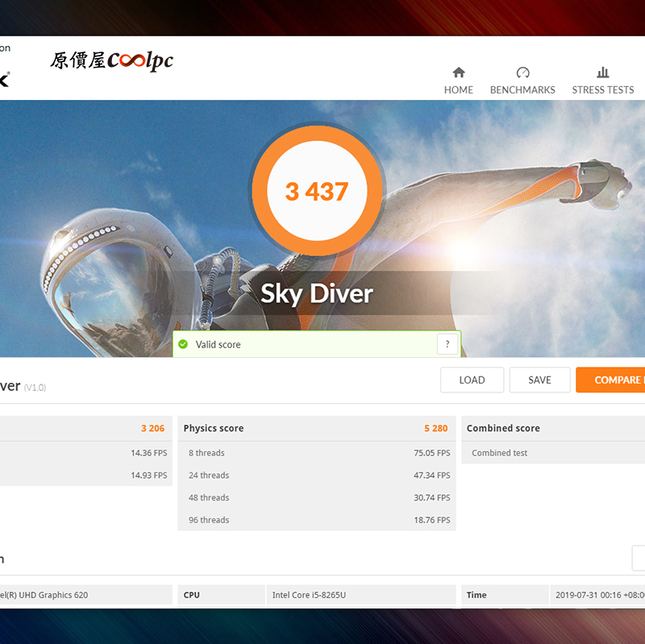
Task: Click the Time label cell
Action: [505, 595]
